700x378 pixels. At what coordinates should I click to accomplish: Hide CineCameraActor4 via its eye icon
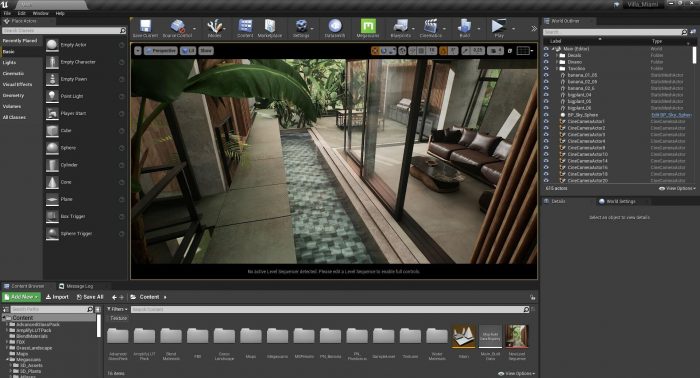(x=546, y=141)
